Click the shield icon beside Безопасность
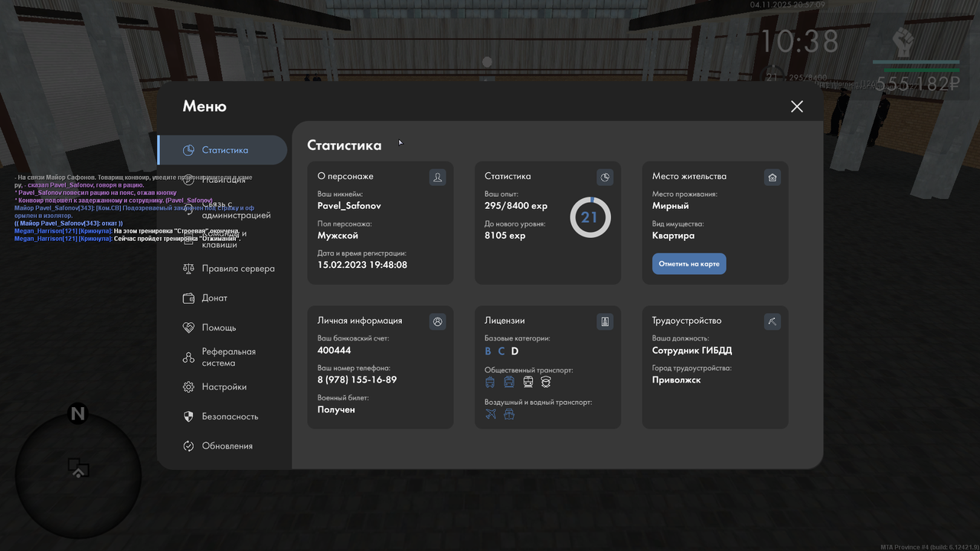980x551 pixels. pos(188,416)
